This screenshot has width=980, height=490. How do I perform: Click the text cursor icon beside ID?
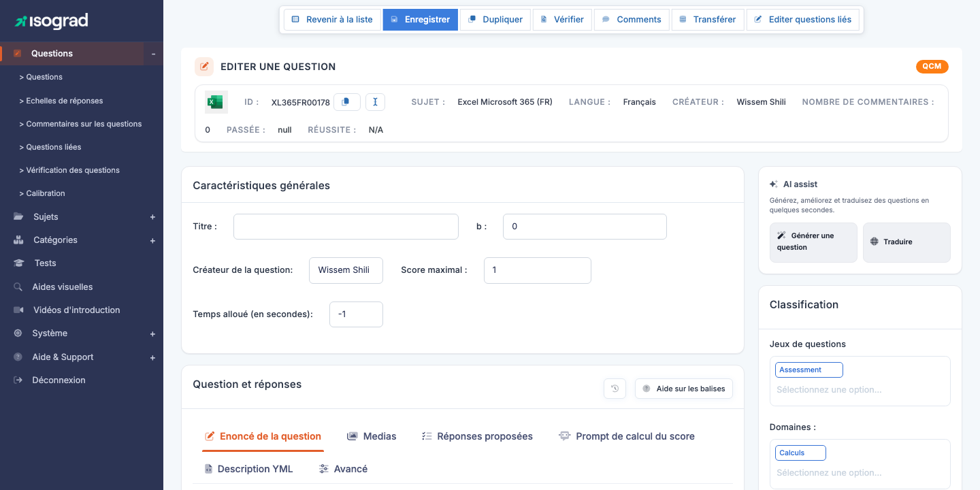[x=375, y=102]
